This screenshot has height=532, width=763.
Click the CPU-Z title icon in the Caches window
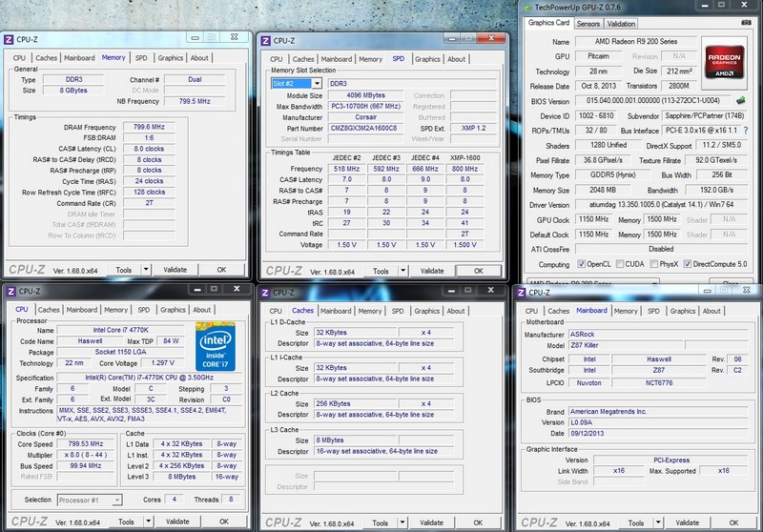coord(265,293)
